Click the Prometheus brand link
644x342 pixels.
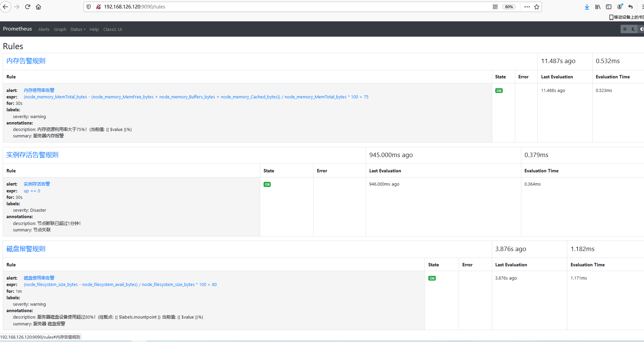pyautogui.click(x=17, y=29)
